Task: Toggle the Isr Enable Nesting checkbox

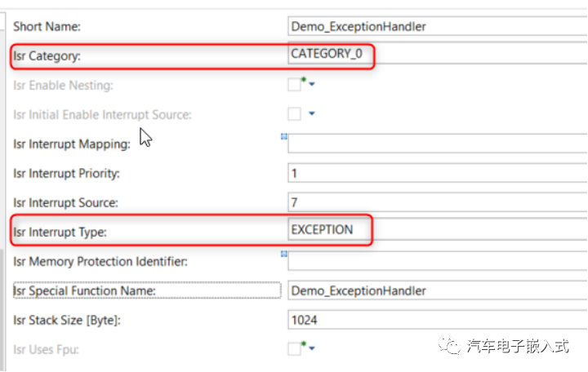Action: click(294, 85)
